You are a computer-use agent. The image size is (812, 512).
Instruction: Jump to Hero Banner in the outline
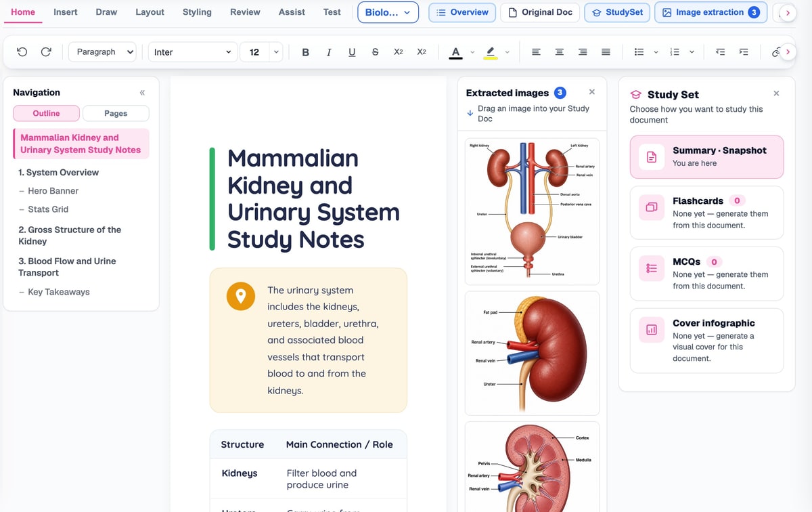(x=53, y=191)
